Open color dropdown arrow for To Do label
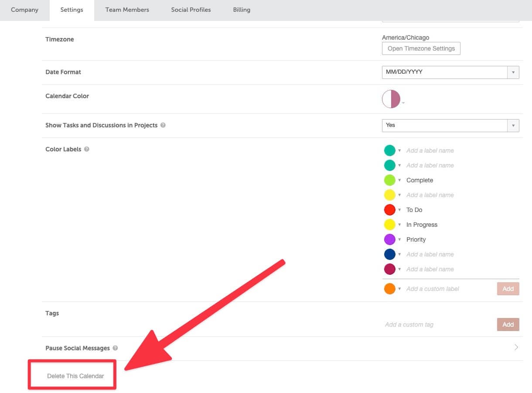This screenshot has width=532, height=393. point(399,210)
